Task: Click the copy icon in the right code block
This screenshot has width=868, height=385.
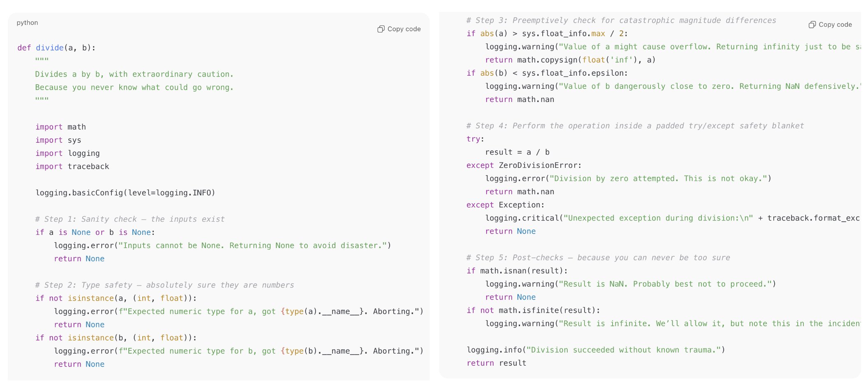Action: click(x=812, y=25)
